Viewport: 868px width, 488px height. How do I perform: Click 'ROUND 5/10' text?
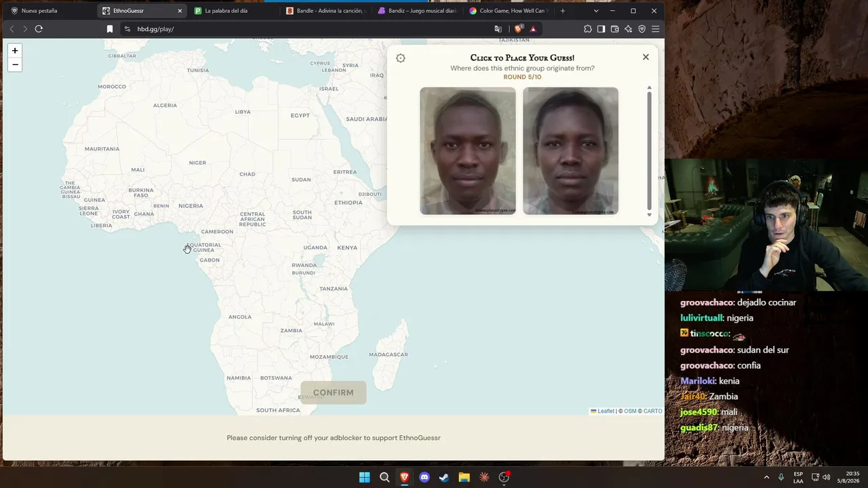522,77
